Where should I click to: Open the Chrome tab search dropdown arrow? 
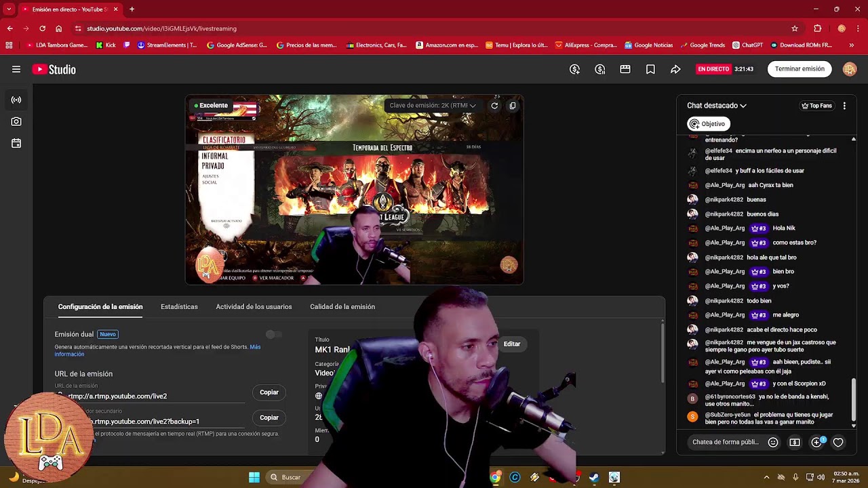(x=9, y=9)
